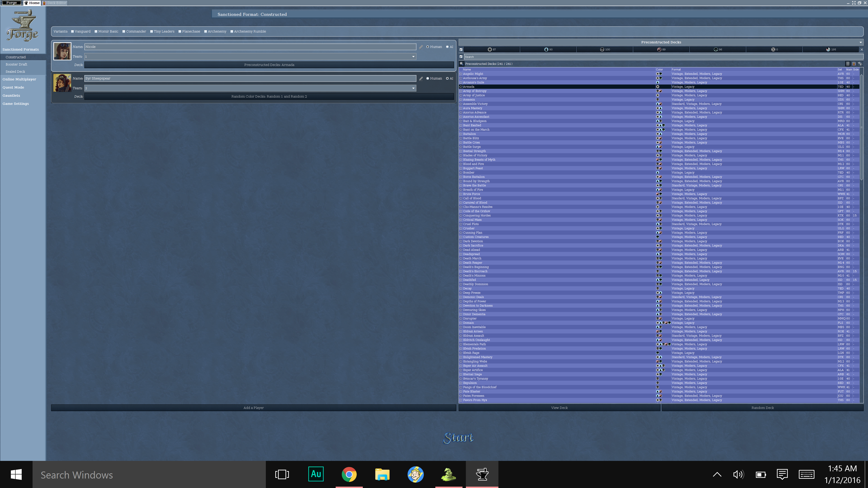Set Syr Sheepspear as AI player
Viewport: 868px width, 488px height.
click(447, 78)
